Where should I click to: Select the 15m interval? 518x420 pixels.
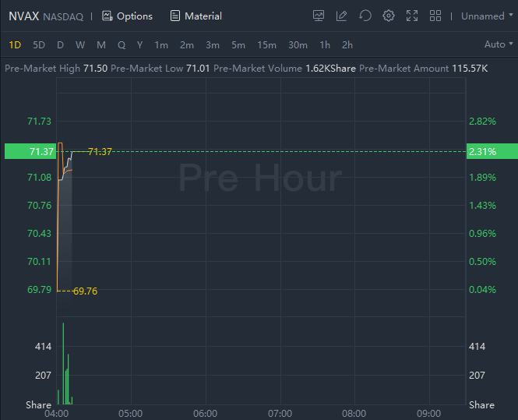(266, 45)
